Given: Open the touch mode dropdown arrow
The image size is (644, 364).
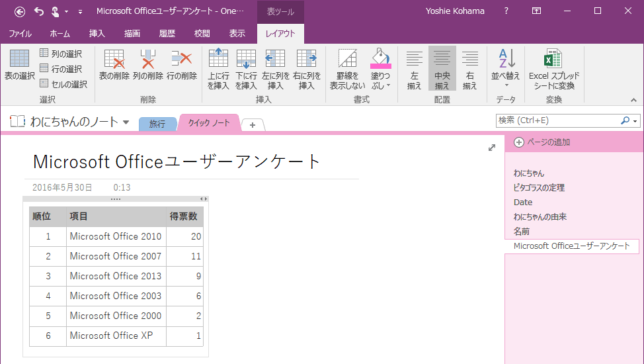Looking at the screenshot, I should click(66, 12).
